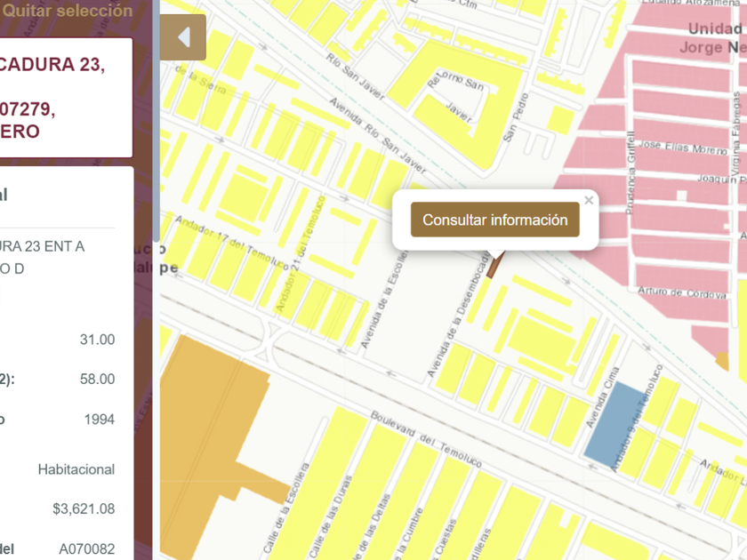Click the address header card in side panel
Viewport: 747px width, 560px height.
click(x=67, y=98)
